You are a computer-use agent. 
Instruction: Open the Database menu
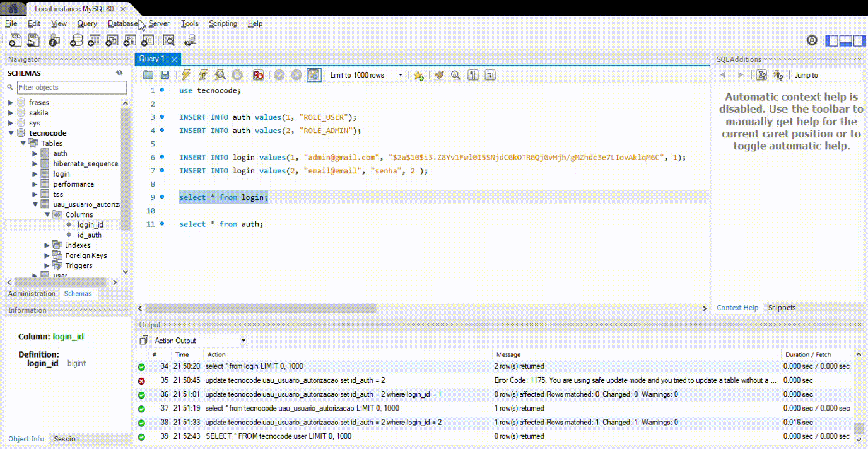click(x=122, y=23)
